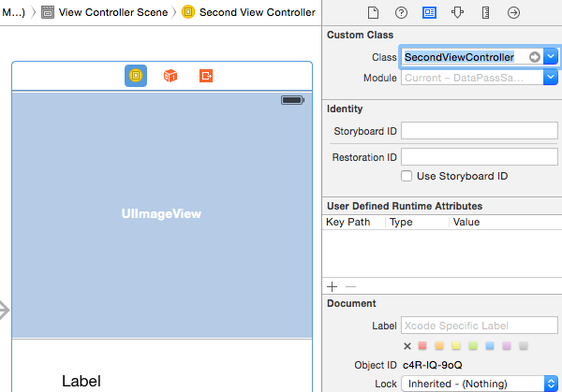Click the battery indicator in the scene status bar
The image size is (562, 392).
[x=293, y=100]
